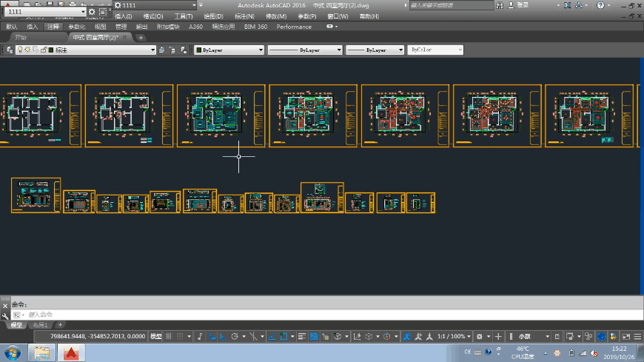This screenshot has width=644, height=362.
Task: Click the auto-scale annotation icon
Action: pyautogui.click(x=418, y=337)
